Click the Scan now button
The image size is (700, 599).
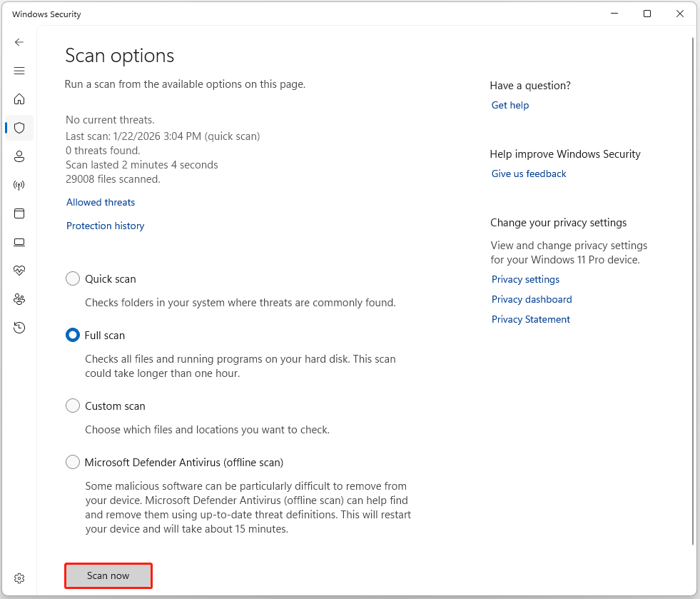tap(108, 575)
